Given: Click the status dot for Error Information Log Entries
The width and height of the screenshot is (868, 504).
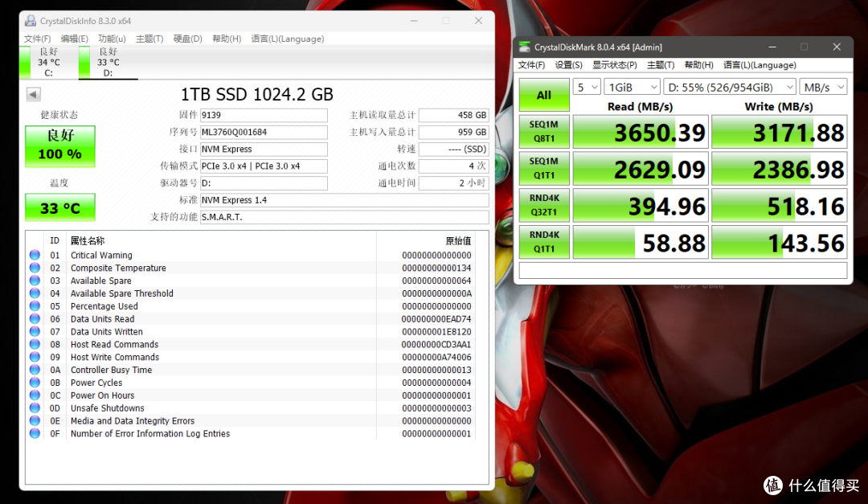Looking at the screenshot, I should (x=35, y=433).
